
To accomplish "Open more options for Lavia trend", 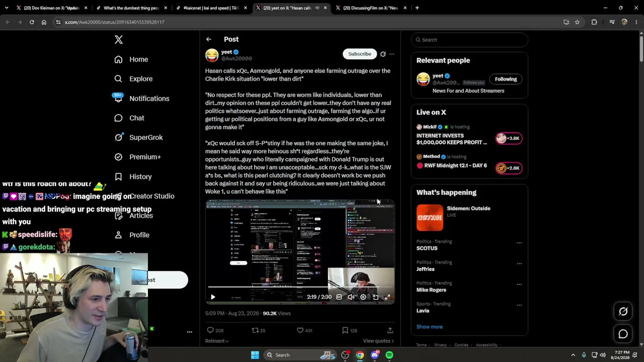I will [x=519, y=305].
